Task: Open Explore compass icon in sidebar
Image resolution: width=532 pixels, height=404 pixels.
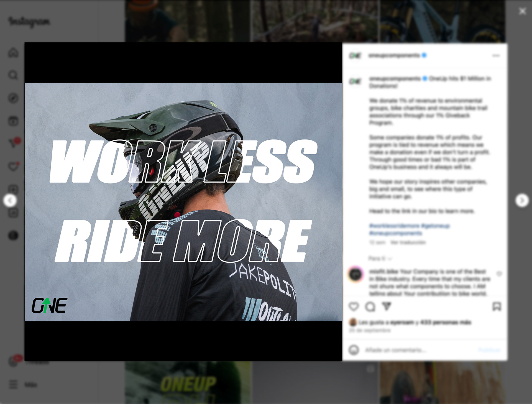Action: pyautogui.click(x=13, y=98)
